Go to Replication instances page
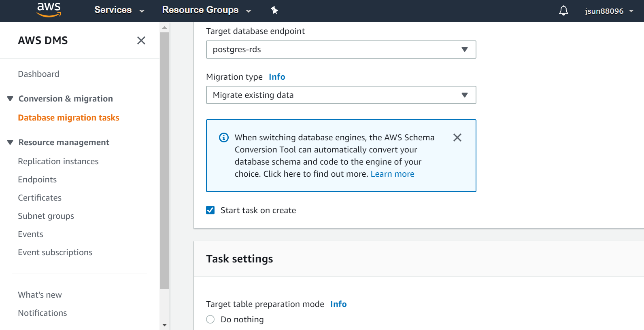Image resolution: width=644 pixels, height=330 pixels. pos(58,161)
